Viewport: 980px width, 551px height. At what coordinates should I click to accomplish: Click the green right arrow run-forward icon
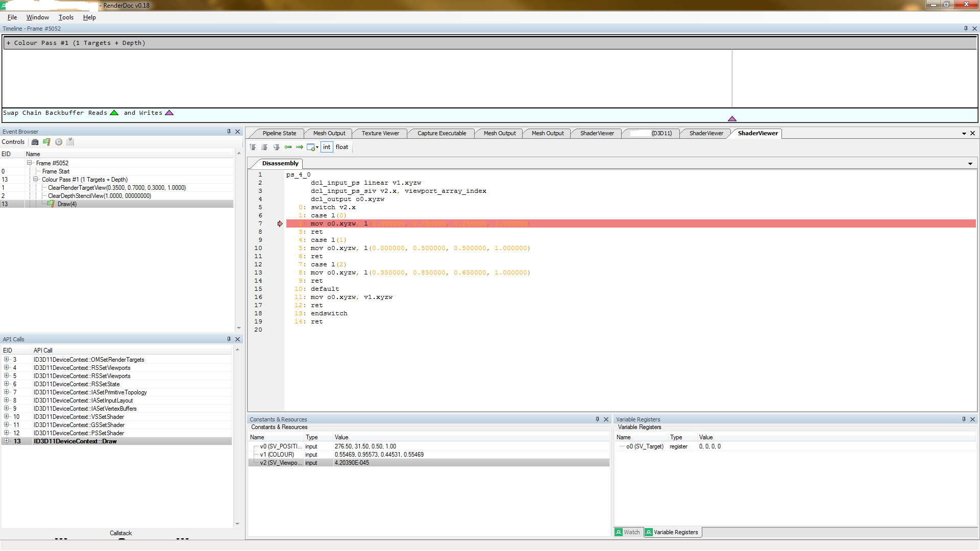point(300,147)
